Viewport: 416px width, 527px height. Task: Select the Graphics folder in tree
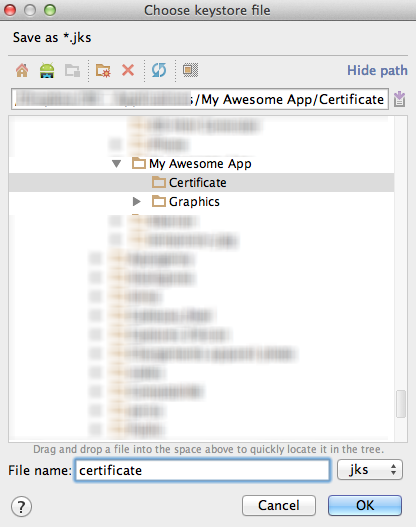point(194,202)
